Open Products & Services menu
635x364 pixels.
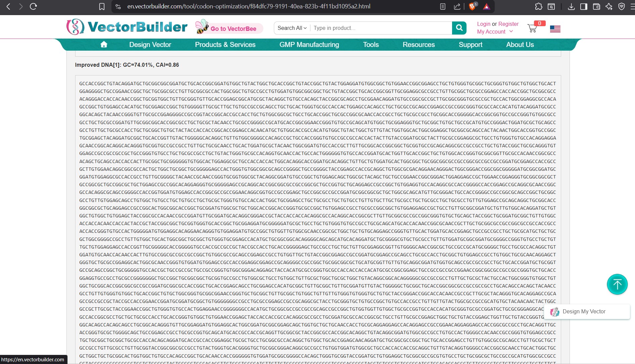(225, 45)
